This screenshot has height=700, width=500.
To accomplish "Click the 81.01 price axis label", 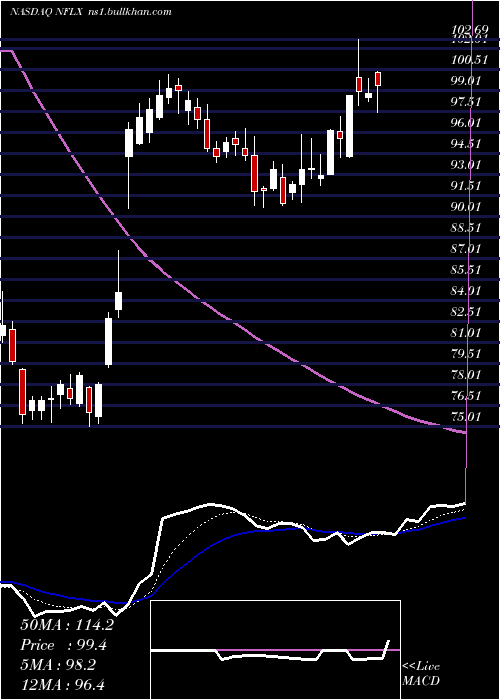I will [467, 333].
